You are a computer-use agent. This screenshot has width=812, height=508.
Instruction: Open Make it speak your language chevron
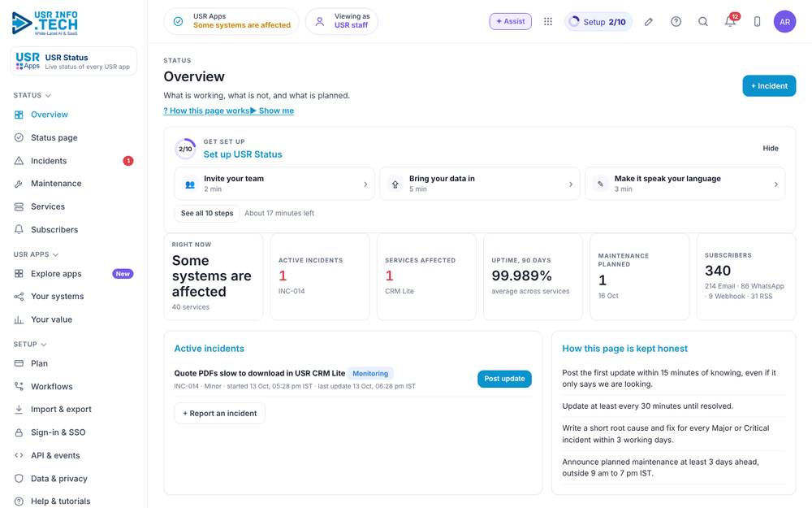point(775,184)
